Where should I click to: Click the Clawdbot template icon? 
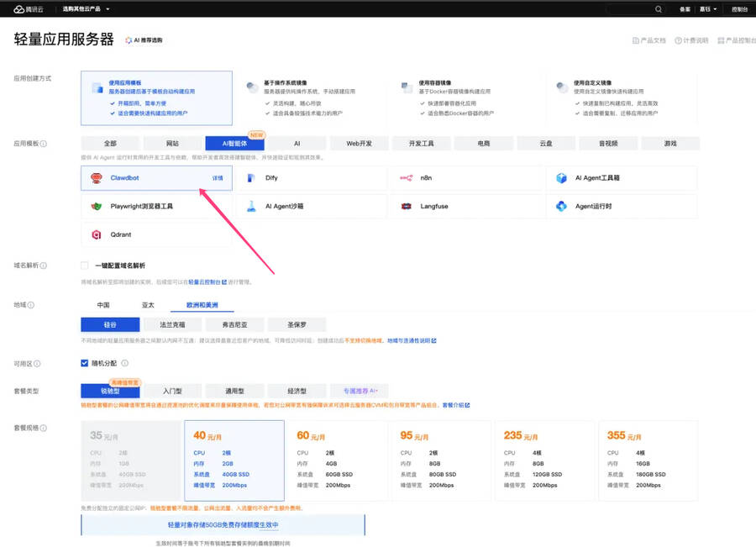[x=96, y=178]
